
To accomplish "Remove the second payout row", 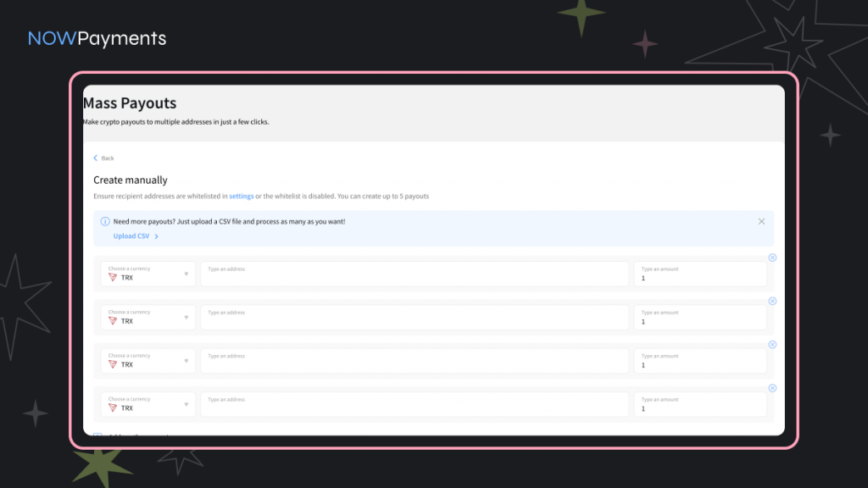I will click(772, 301).
